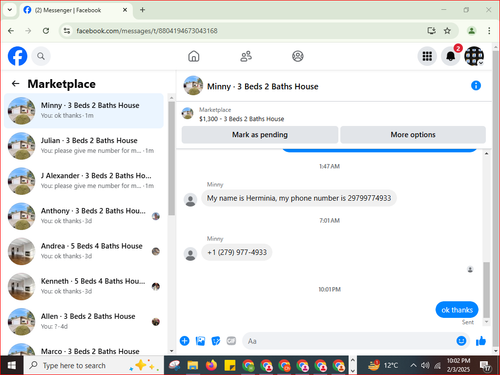Close the Messenger Facebook tab

125,10
